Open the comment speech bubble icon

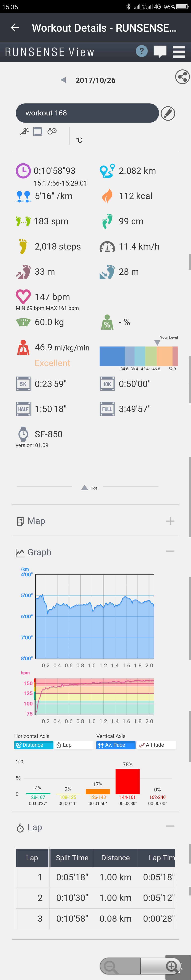160,51
